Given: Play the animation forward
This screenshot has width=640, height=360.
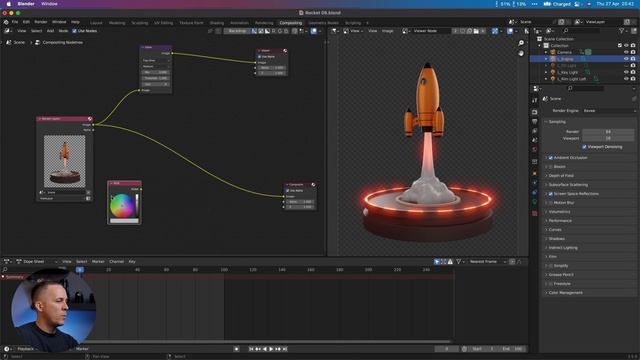Looking at the screenshot, I should 271,349.
